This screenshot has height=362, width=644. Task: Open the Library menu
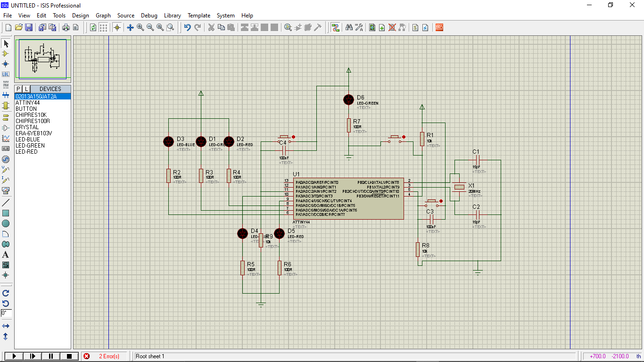point(173,16)
